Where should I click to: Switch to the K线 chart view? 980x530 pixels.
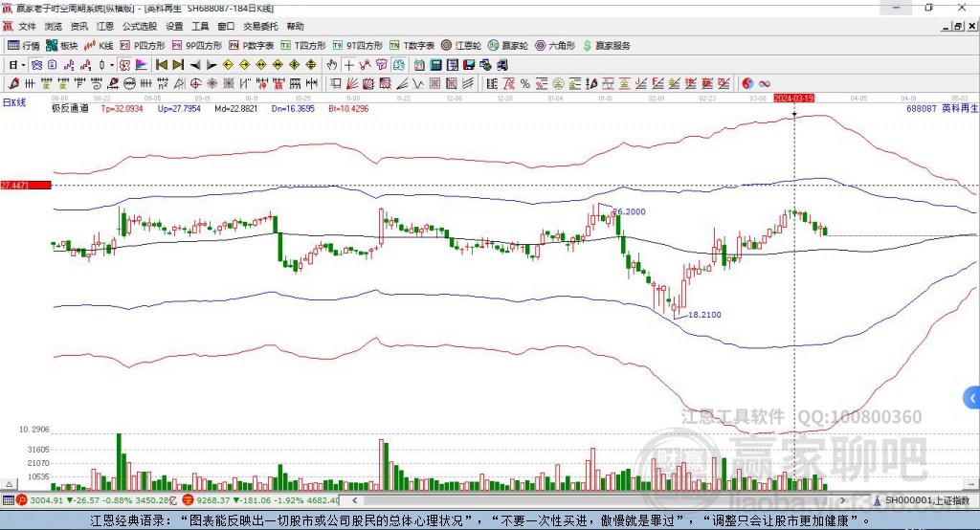99,46
